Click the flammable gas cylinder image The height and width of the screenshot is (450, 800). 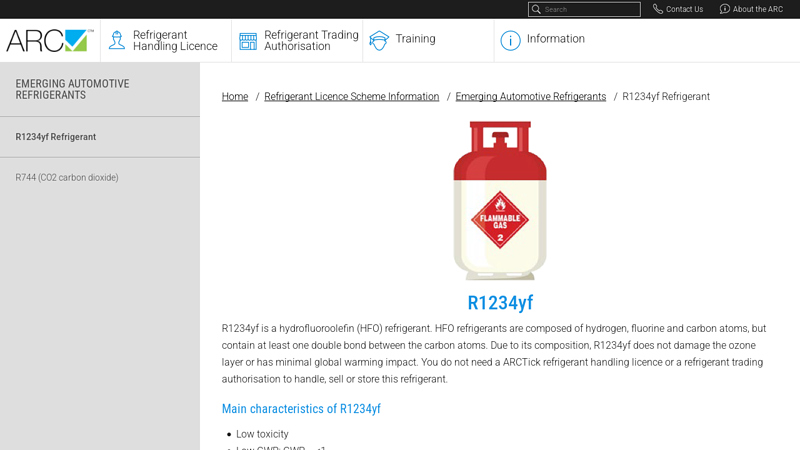click(x=500, y=200)
